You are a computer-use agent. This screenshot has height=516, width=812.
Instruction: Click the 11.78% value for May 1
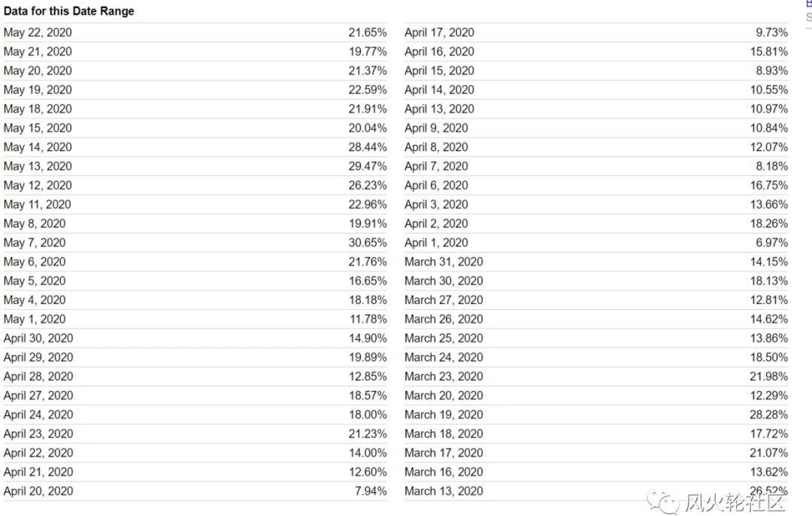click(x=368, y=319)
